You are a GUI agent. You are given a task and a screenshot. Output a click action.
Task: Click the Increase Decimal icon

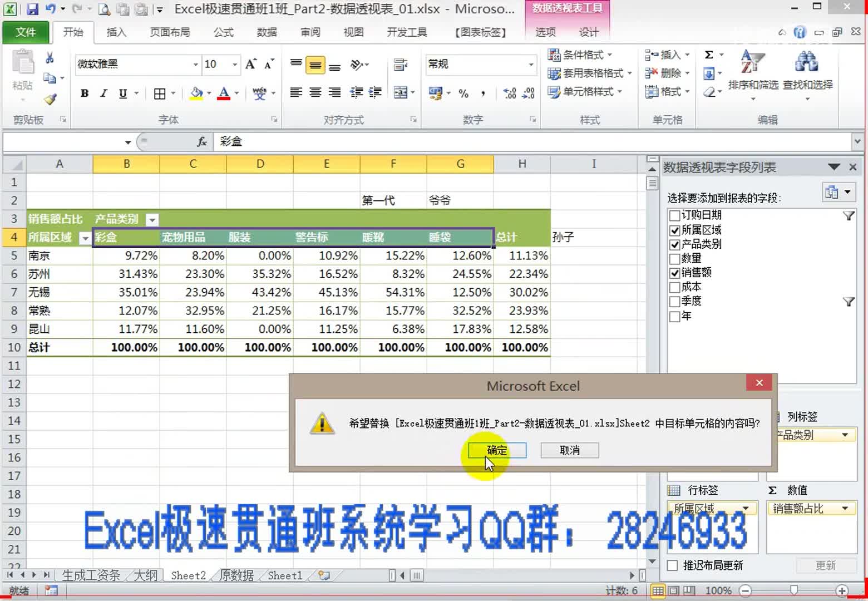(510, 93)
